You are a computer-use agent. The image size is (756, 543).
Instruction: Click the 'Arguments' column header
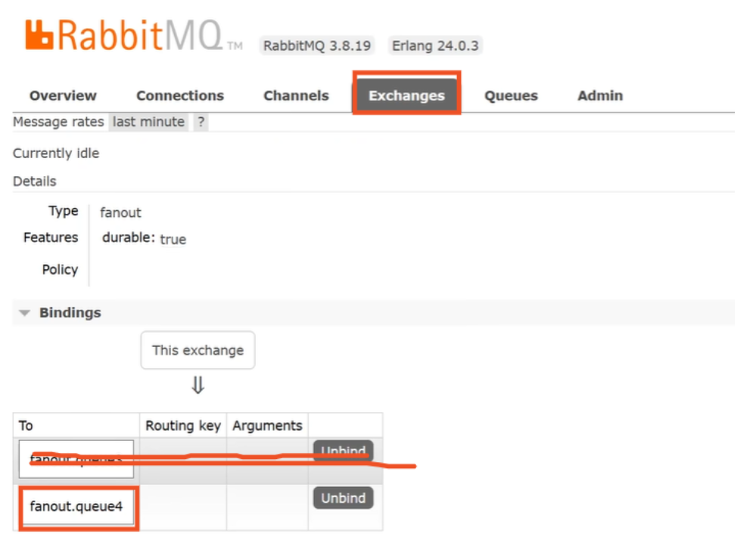[x=268, y=426]
